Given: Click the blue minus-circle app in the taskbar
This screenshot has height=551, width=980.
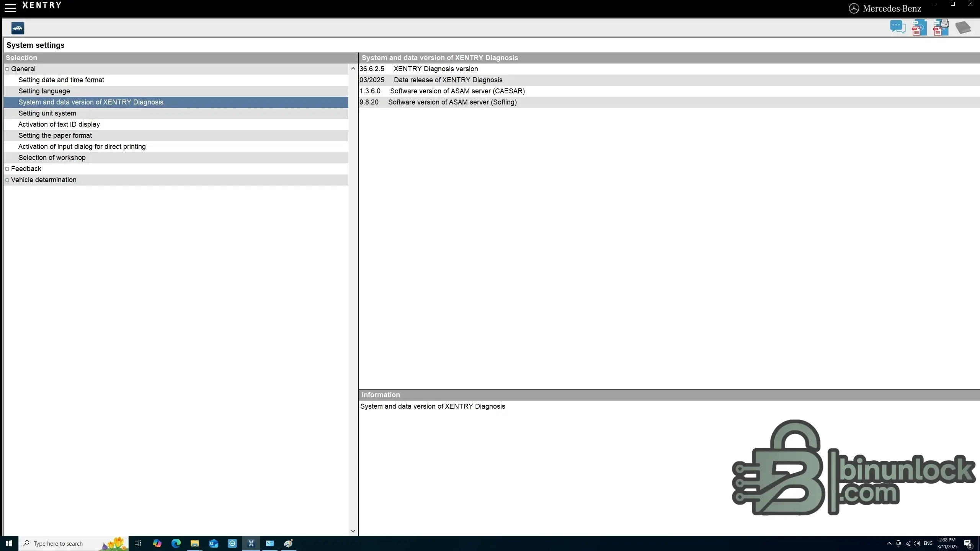Looking at the screenshot, I should [232, 543].
